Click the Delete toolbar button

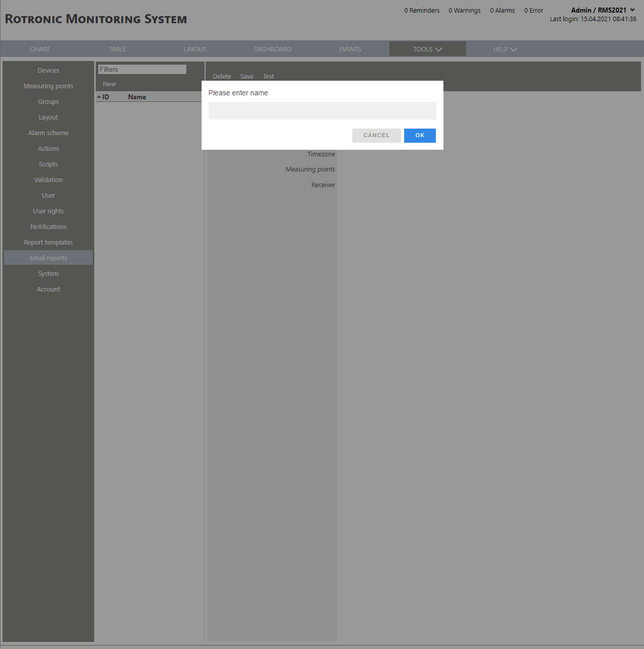tap(222, 76)
